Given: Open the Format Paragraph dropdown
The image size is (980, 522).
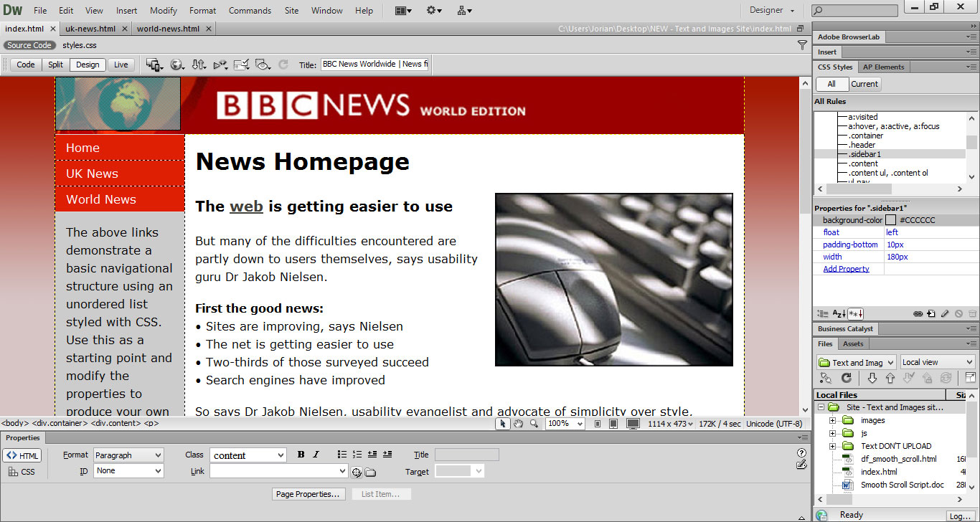Looking at the screenshot, I should tap(128, 455).
